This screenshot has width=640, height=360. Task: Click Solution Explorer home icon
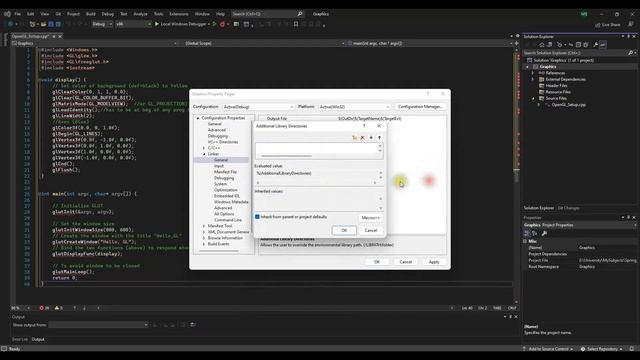[542, 45]
